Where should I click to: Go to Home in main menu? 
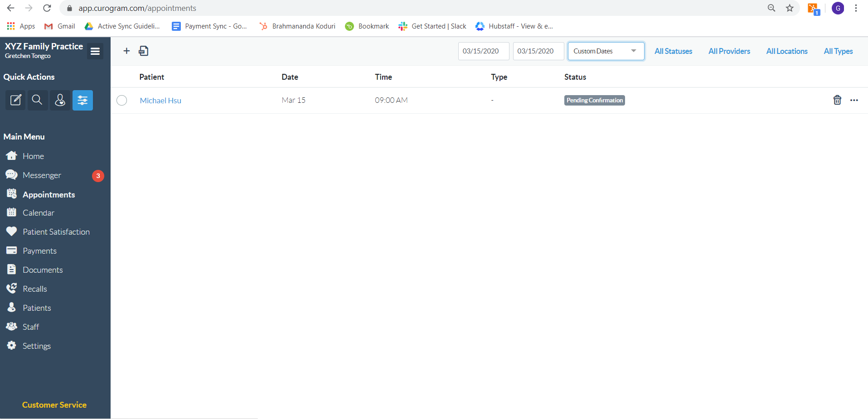coord(33,156)
